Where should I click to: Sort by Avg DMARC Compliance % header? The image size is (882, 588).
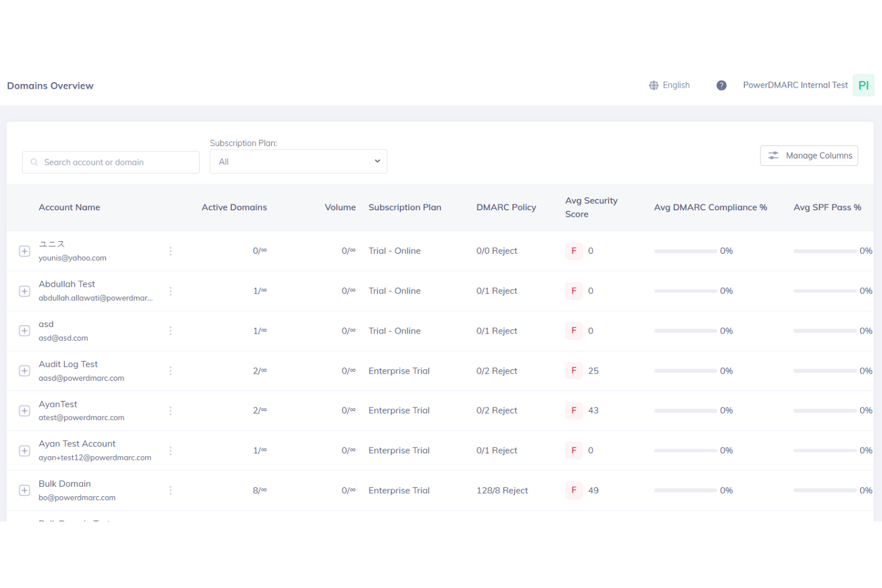710,207
